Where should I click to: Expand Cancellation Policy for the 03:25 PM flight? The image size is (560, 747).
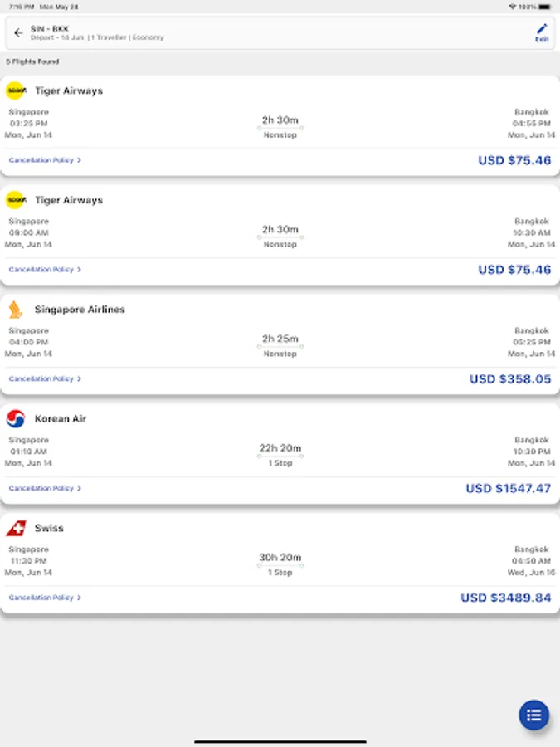[x=45, y=160]
